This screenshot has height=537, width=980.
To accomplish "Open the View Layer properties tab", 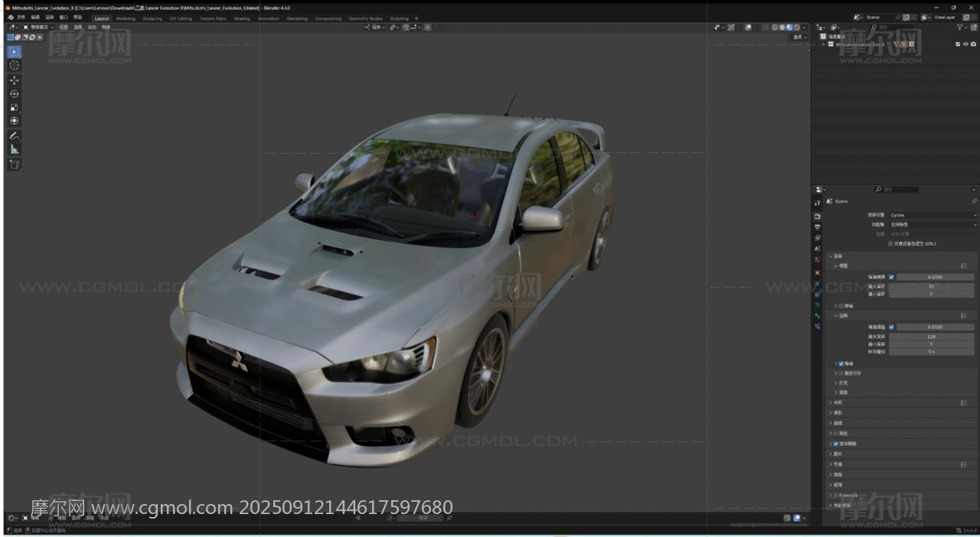I will click(818, 238).
